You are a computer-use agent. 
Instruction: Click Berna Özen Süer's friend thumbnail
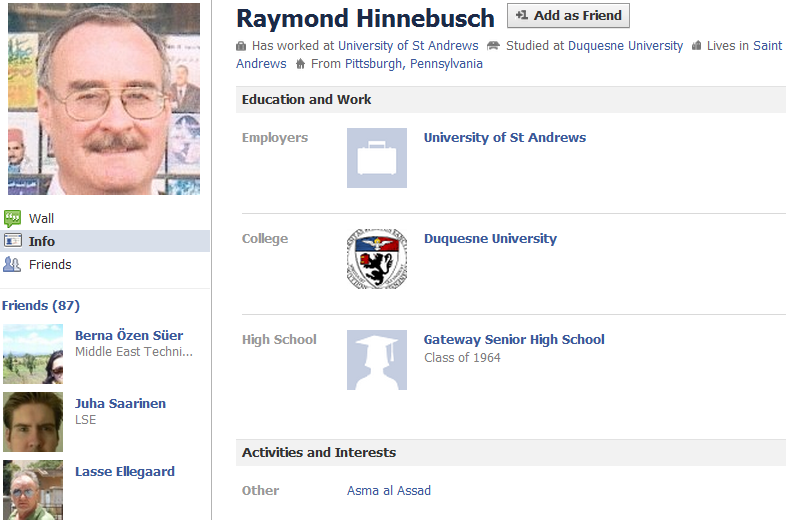[33, 354]
